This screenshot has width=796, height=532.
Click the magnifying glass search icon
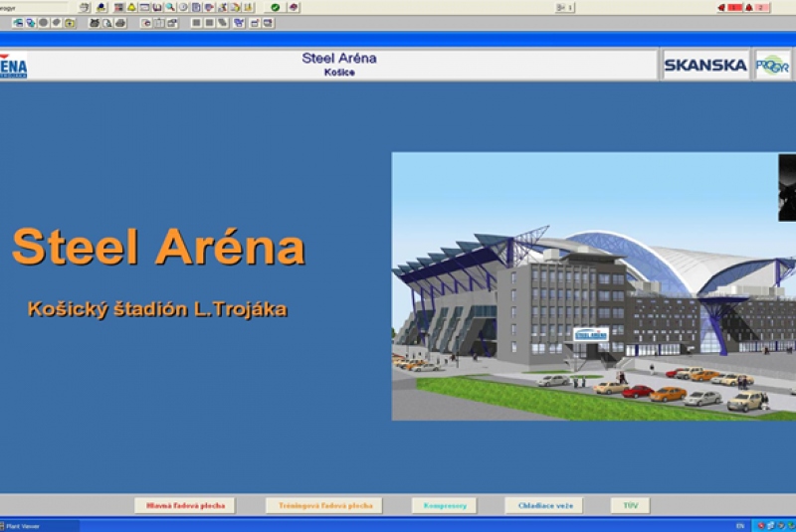click(170, 8)
